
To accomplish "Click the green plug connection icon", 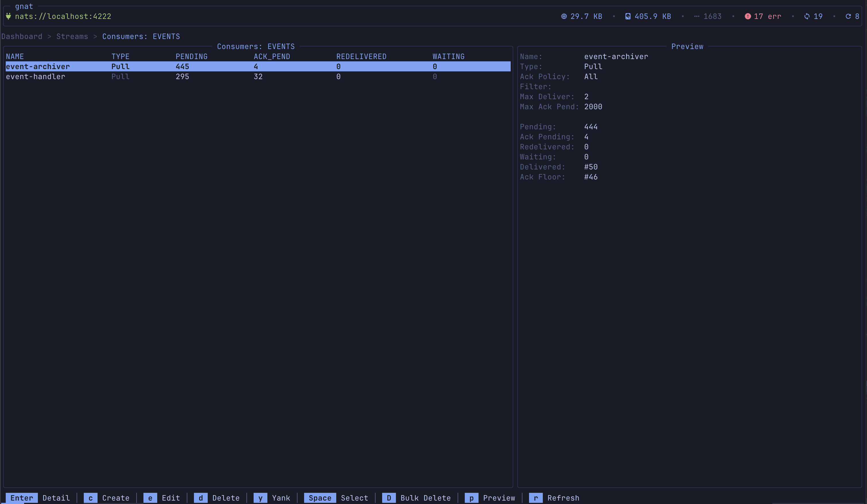I will 8,16.
